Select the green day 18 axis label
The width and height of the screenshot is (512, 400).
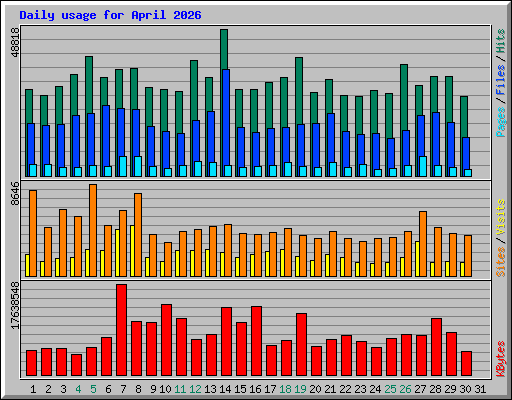(285, 389)
